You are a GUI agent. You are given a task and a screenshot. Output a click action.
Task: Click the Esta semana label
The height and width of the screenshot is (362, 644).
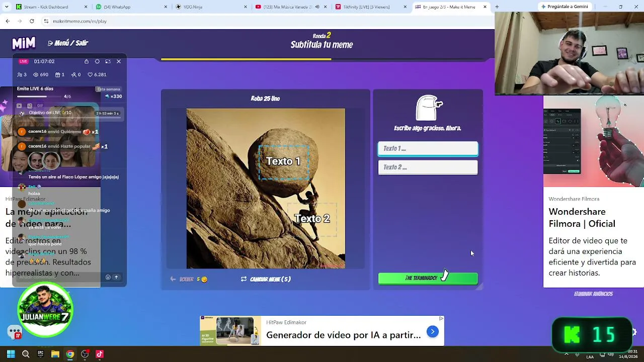[109, 89]
